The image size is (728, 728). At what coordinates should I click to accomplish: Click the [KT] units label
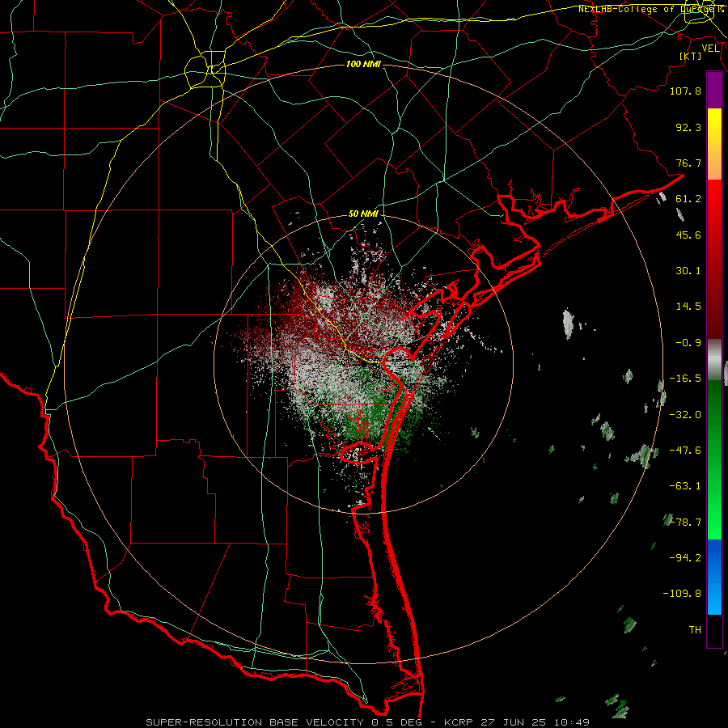coord(691,56)
